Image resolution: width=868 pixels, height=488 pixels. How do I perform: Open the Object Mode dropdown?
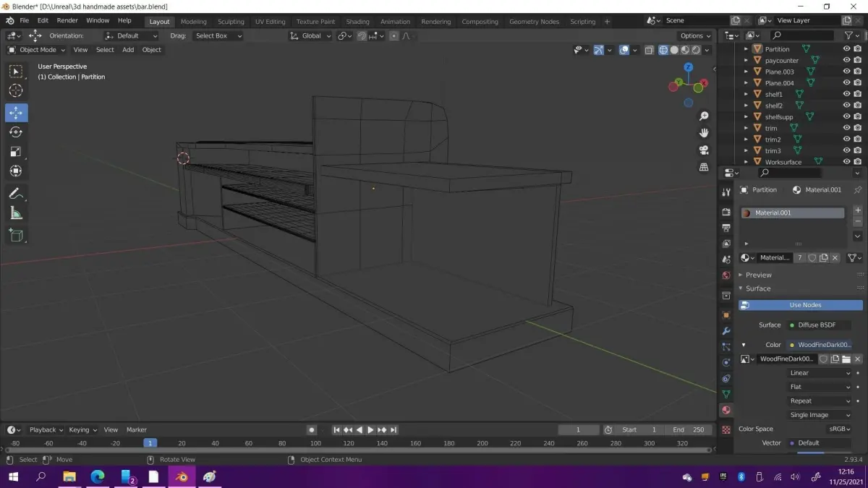click(36, 50)
